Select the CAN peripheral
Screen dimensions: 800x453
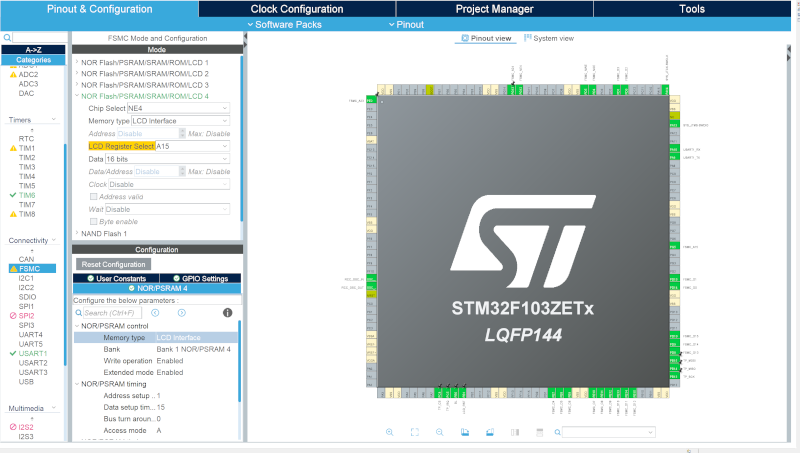click(27, 259)
